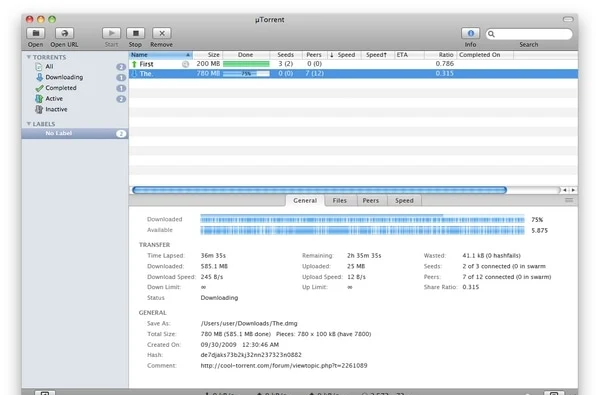
Task: Click the upload arrow icon of First
Action: click(134, 64)
